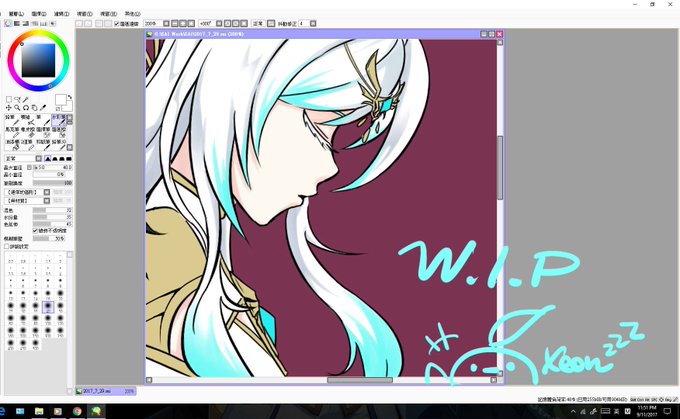Click the foreground color swatch
This screenshot has width=680, height=419.
point(61,99)
